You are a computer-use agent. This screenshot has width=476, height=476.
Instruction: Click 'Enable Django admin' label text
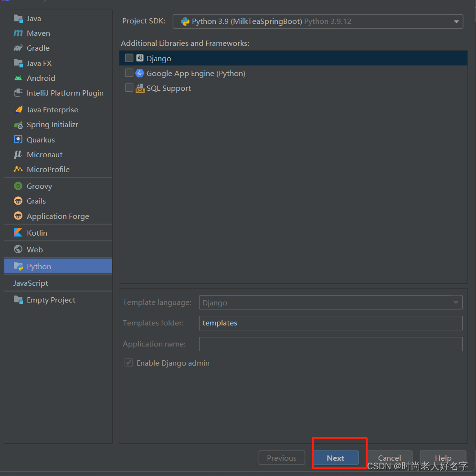[173, 363]
